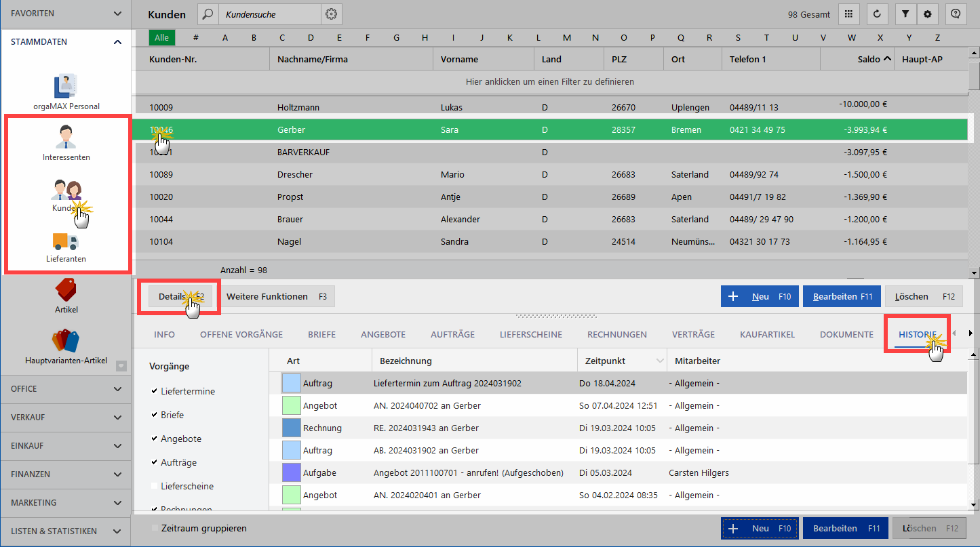Uncheck the Angebote checkbox under Vorgänge
980x547 pixels.
154,439
